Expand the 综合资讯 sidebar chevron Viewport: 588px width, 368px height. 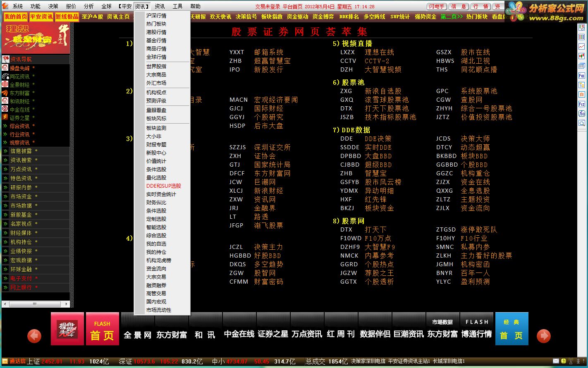click(x=5, y=126)
